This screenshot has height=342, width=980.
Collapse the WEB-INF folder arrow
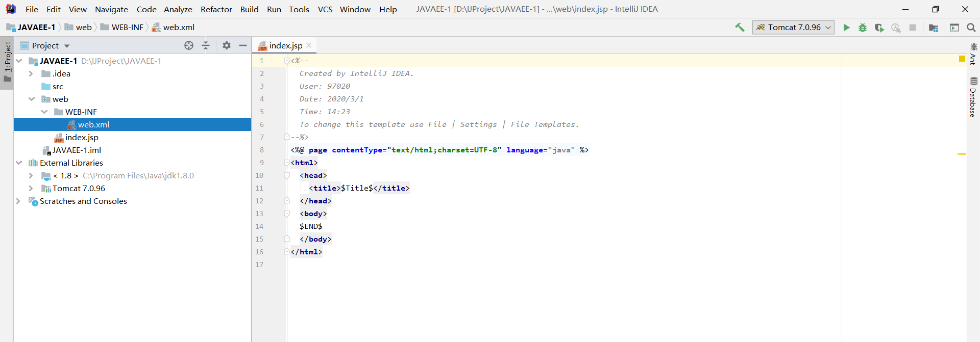(x=44, y=112)
